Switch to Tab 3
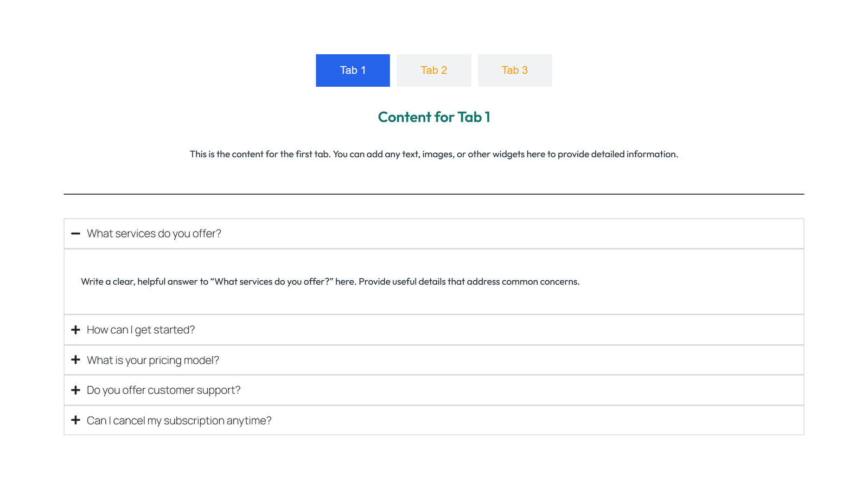The height and width of the screenshot is (488, 868). point(514,70)
